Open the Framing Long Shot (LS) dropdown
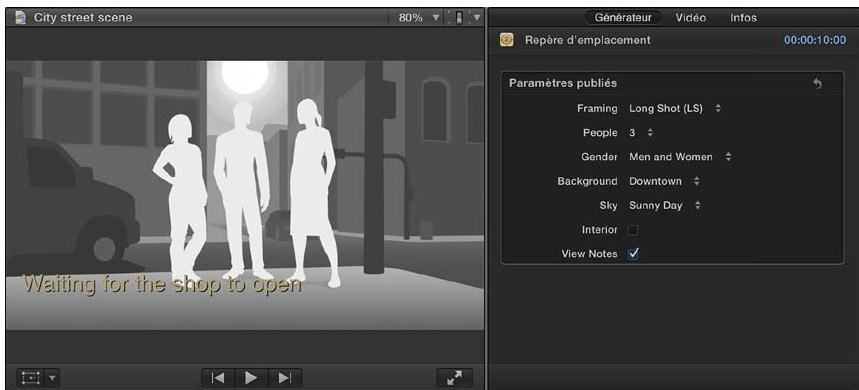 tap(674, 108)
